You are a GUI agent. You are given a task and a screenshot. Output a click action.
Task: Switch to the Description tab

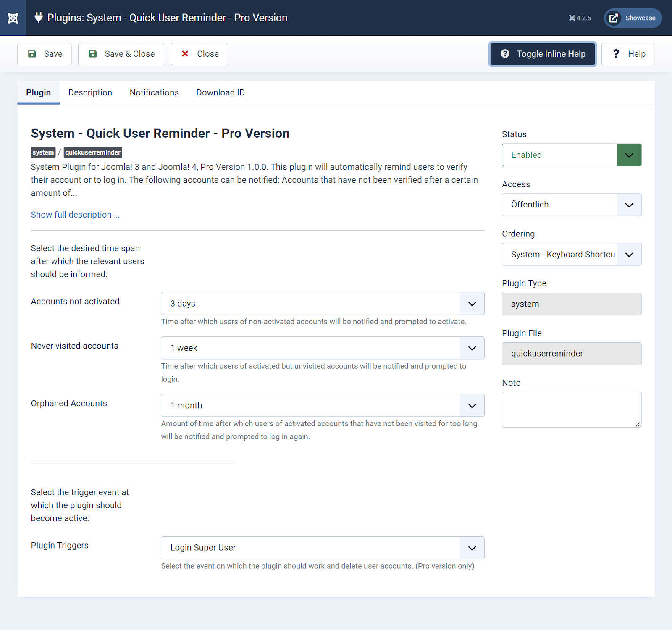(x=90, y=92)
